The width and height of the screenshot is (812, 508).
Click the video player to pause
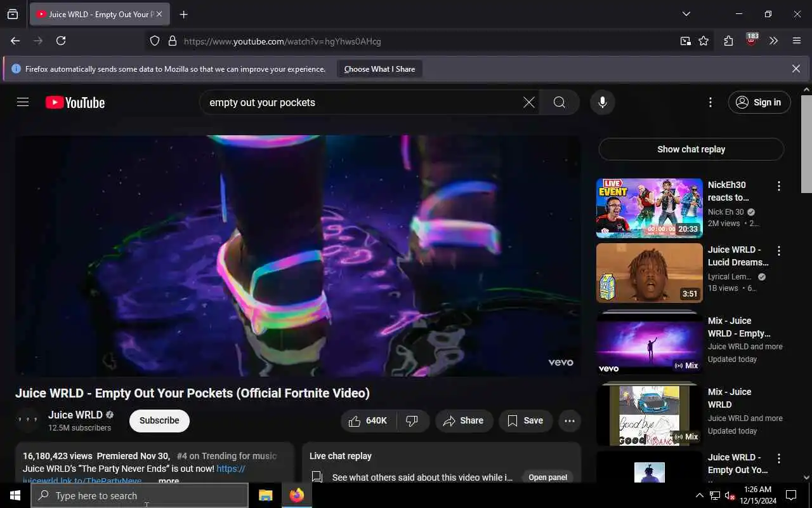point(298,255)
